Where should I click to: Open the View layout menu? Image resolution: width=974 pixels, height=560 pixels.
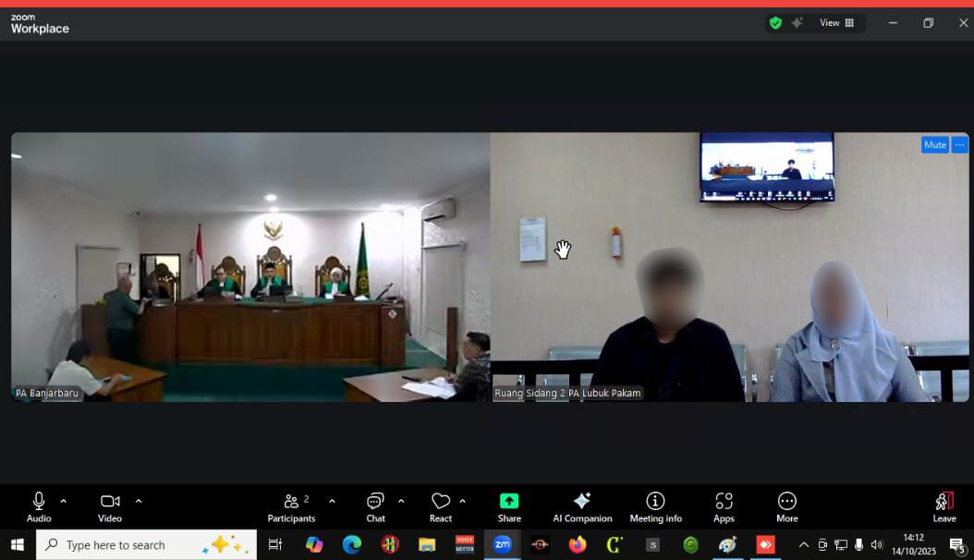click(x=836, y=23)
